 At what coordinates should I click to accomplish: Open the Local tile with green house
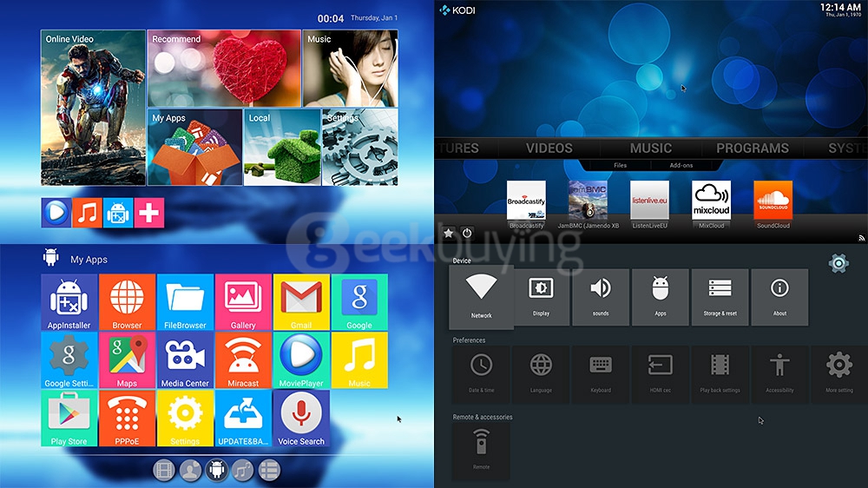coord(282,148)
